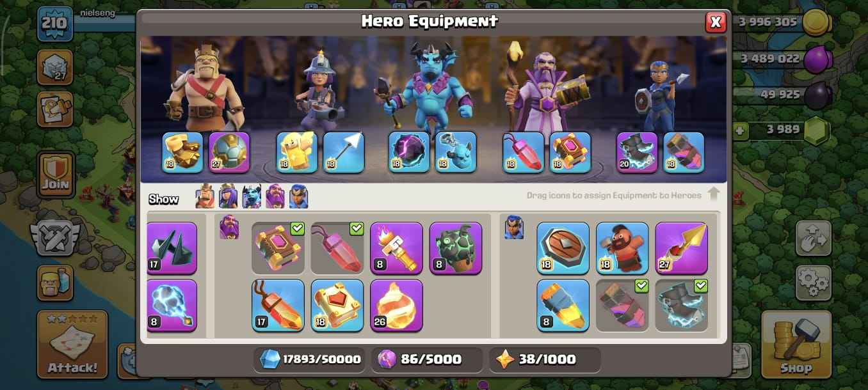This screenshot has height=390, width=868.
Task: Select the Royal Champion shield level 18
Action: (563, 248)
